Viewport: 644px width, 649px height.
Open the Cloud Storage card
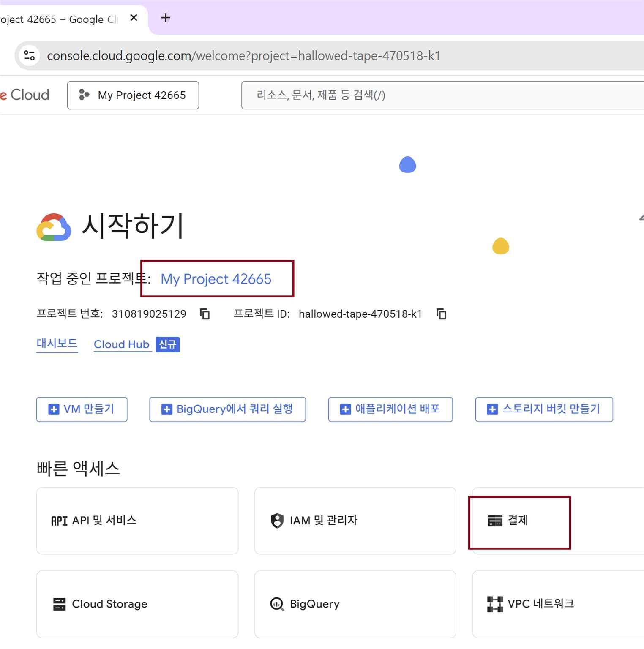point(137,604)
